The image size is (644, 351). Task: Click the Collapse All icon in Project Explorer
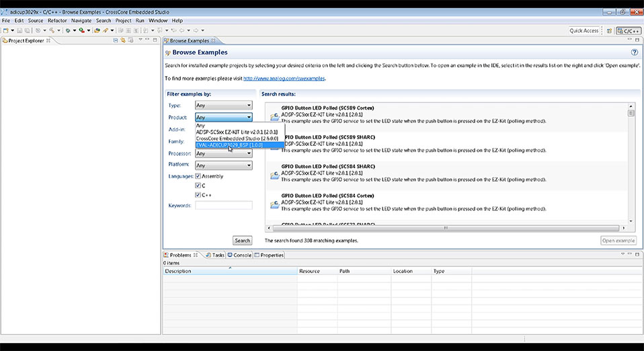[x=116, y=40]
